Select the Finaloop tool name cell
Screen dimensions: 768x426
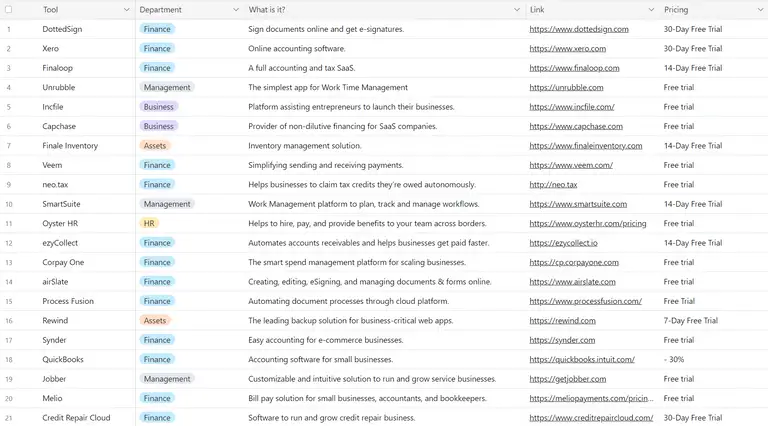tap(62, 68)
